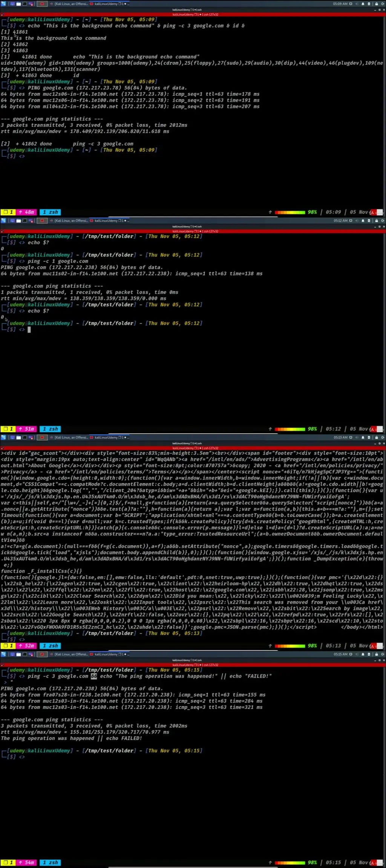Click the battery gradient bar beside 05:12 status
This screenshot has height=868, width=386.
pyautogui.click(x=290, y=429)
